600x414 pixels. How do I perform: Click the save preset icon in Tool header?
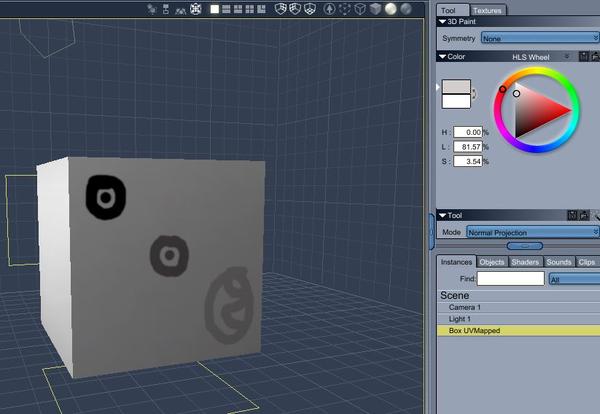[x=572, y=215]
